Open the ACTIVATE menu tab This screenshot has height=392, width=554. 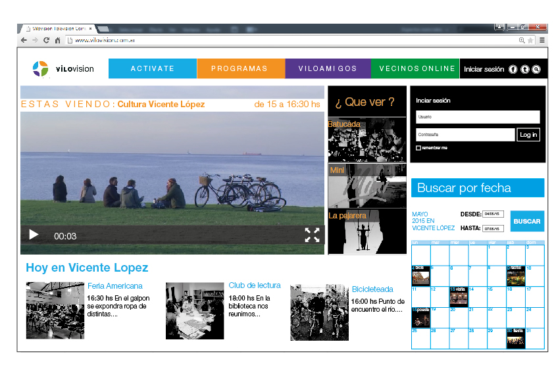tap(153, 68)
